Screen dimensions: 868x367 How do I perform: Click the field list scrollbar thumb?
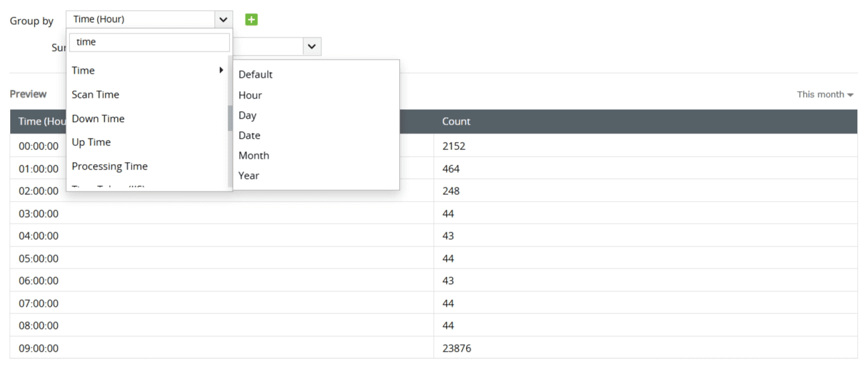point(230,117)
